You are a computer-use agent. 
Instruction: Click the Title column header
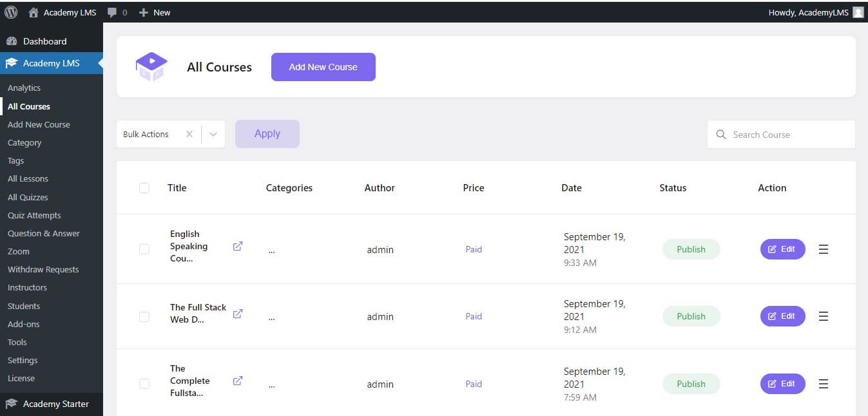click(177, 188)
